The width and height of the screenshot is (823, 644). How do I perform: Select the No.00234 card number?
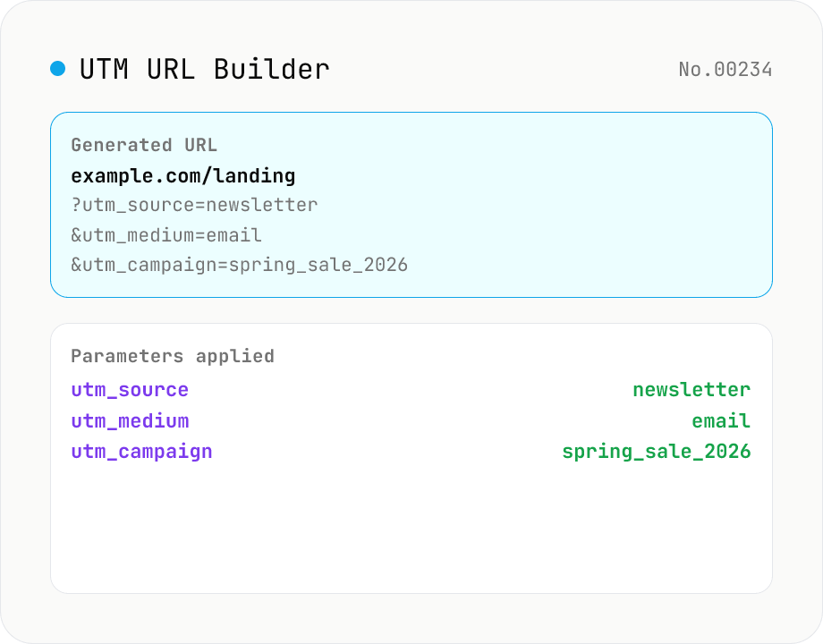(x=725, y=69)
